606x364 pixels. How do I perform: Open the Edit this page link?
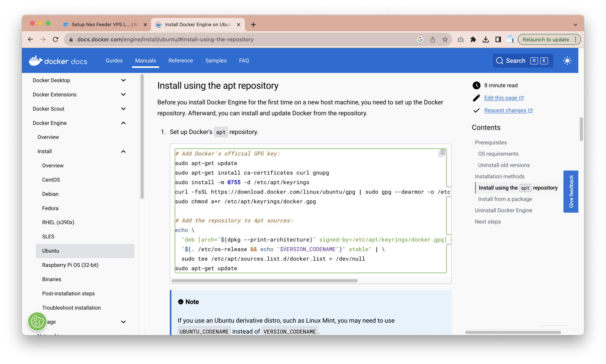click(504, 98)
